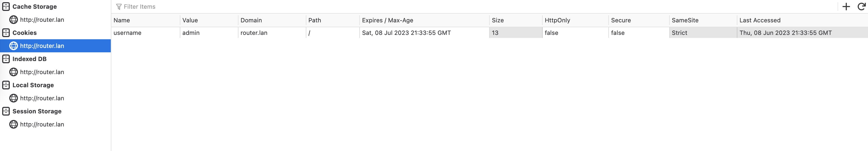Collapse the Indexed DB tree section
The width and height of the screenshot is (868, 151).
pyautogui.click(x=29, y=59)
